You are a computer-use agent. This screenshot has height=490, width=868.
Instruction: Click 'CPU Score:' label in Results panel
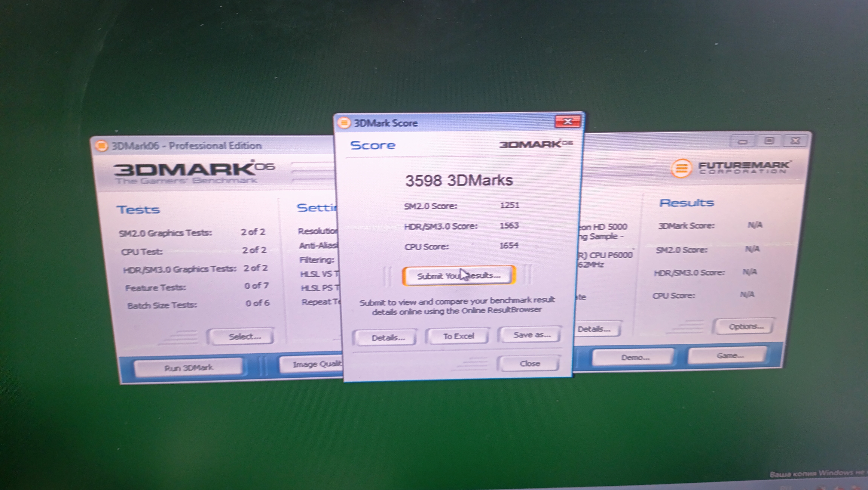674,296
